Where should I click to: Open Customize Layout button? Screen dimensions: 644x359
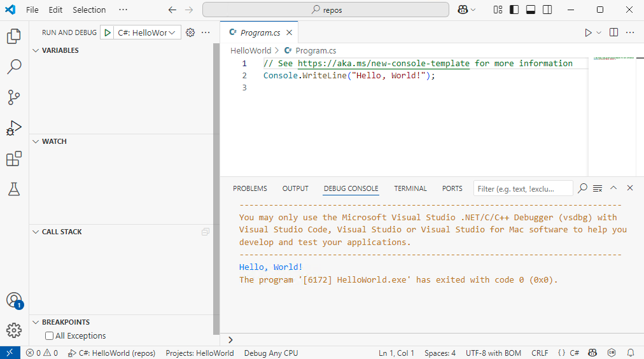click(498, 10)
